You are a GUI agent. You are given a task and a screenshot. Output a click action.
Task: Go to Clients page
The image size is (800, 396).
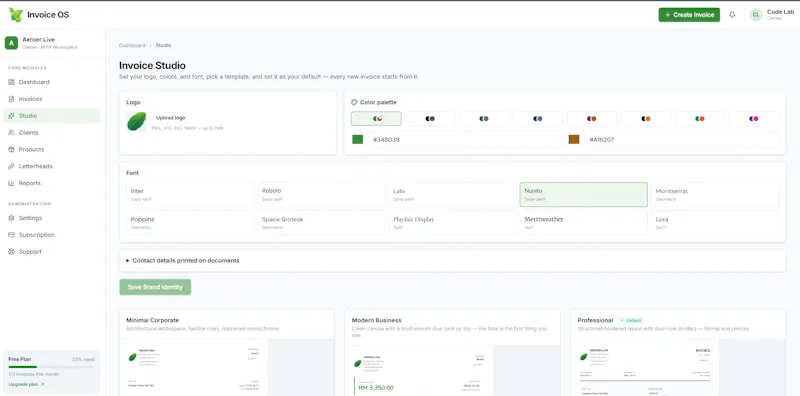(x=51, y=133)
